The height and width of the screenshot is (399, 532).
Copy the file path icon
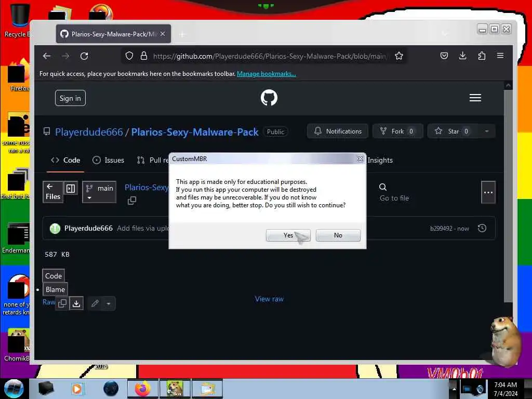coord(131,201)
